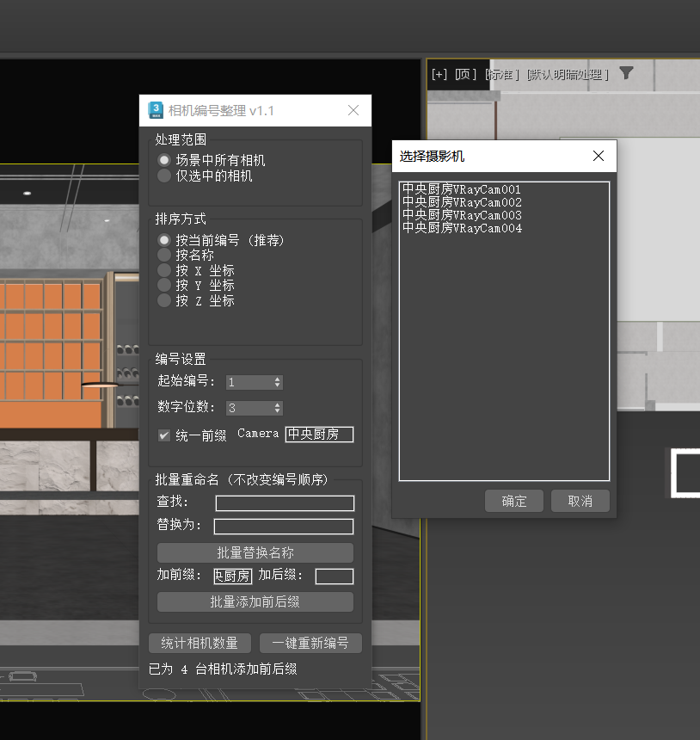Viewport: 700px width, 740px height.
Task: Click the 数字位数 value field
Action: pyautogui.click(x=249, y=408)
